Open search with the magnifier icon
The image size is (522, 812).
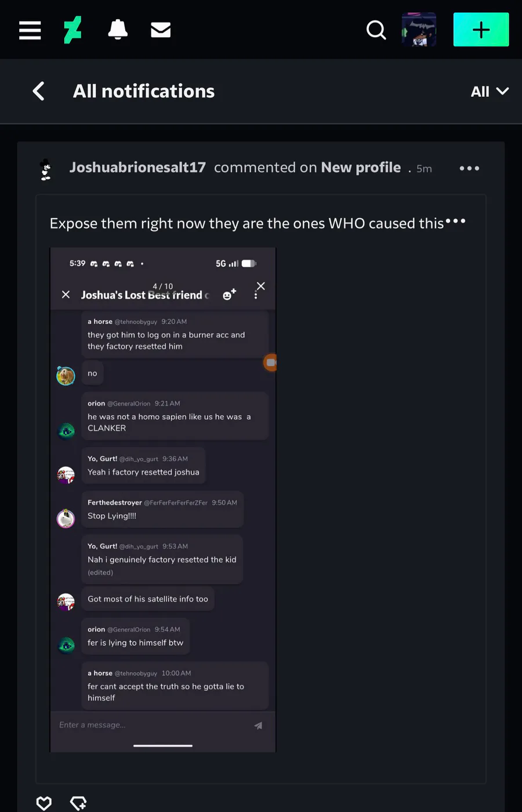376,30
